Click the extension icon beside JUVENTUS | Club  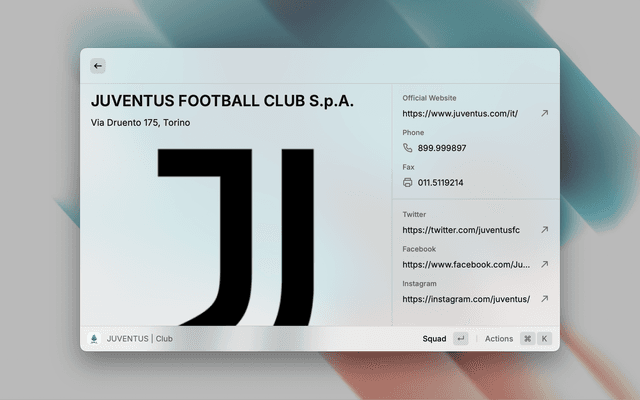[94, 339]
